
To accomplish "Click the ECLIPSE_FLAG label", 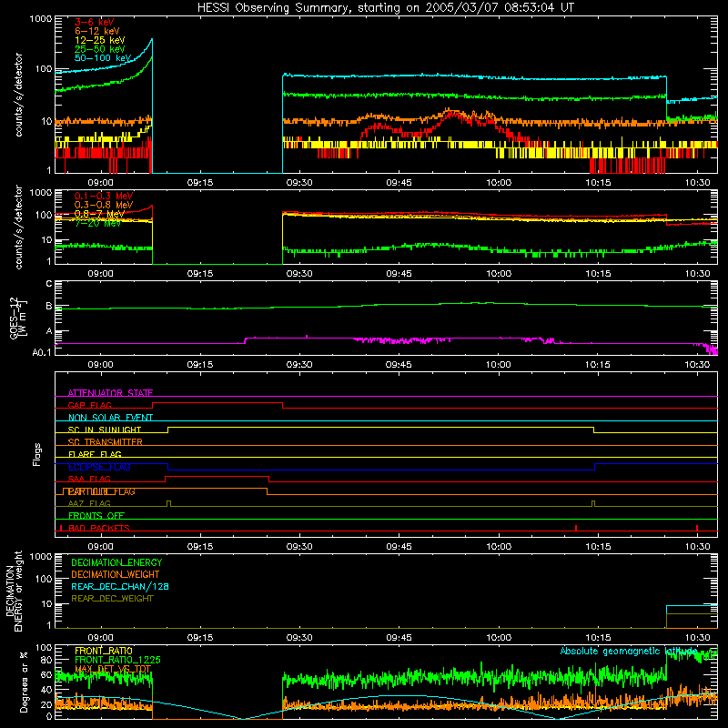I will [99, 467].
